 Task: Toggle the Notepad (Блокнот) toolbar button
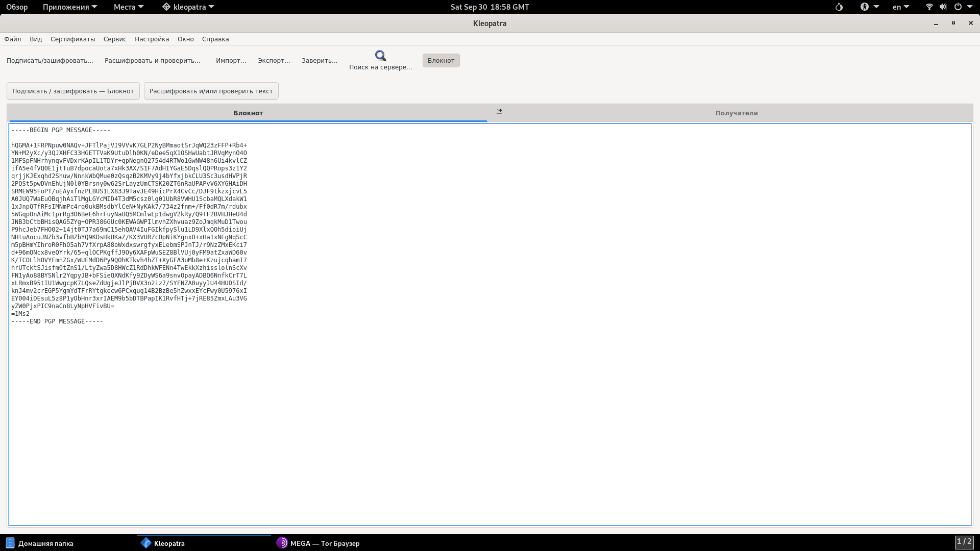(x=440, y=60)
